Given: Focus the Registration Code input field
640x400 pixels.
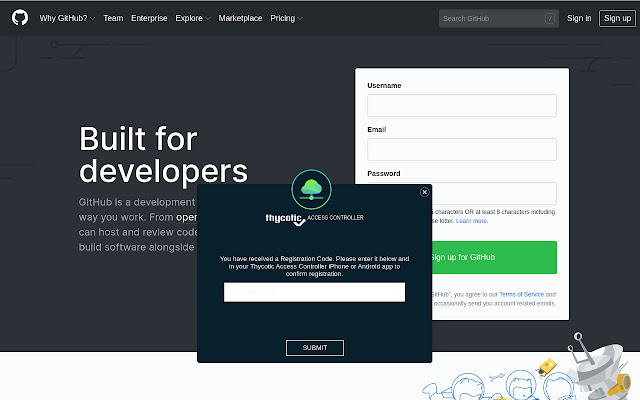Looking at the screenshot, I should (314, 292).
